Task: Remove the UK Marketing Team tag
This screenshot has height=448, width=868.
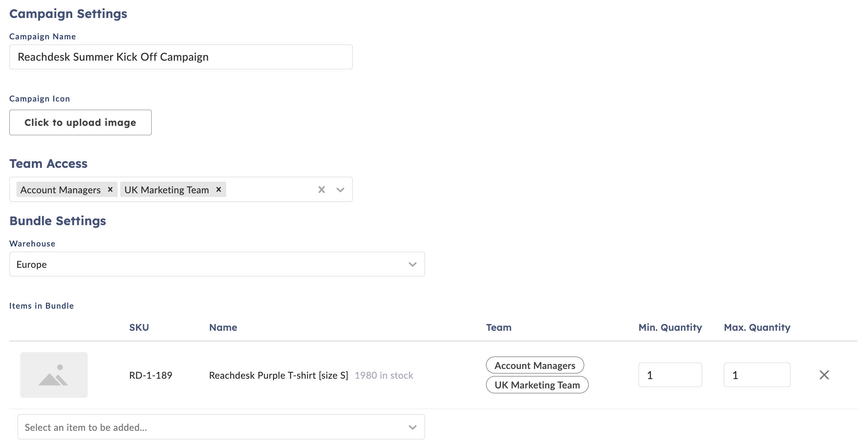Action: tap(219, 190)
